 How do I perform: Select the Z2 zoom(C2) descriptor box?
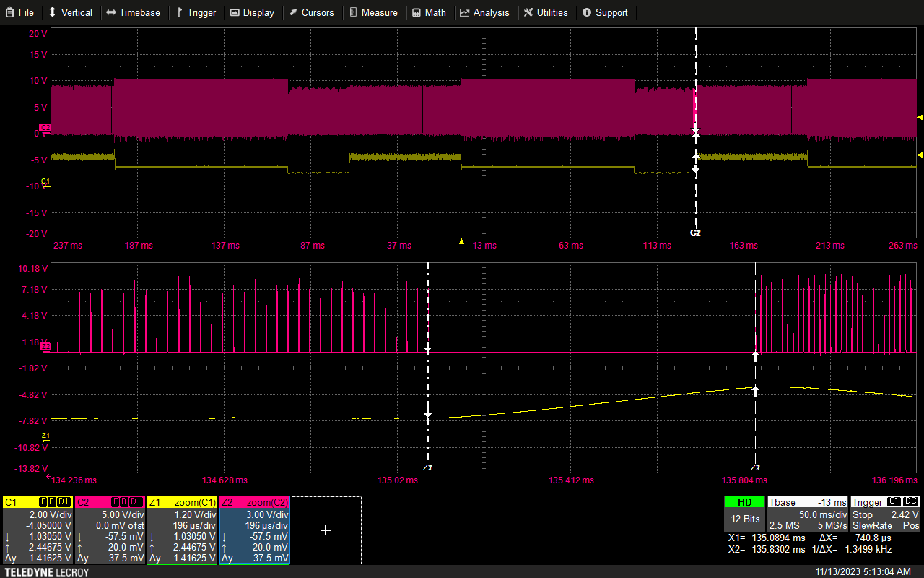click(x=254, y=530)
